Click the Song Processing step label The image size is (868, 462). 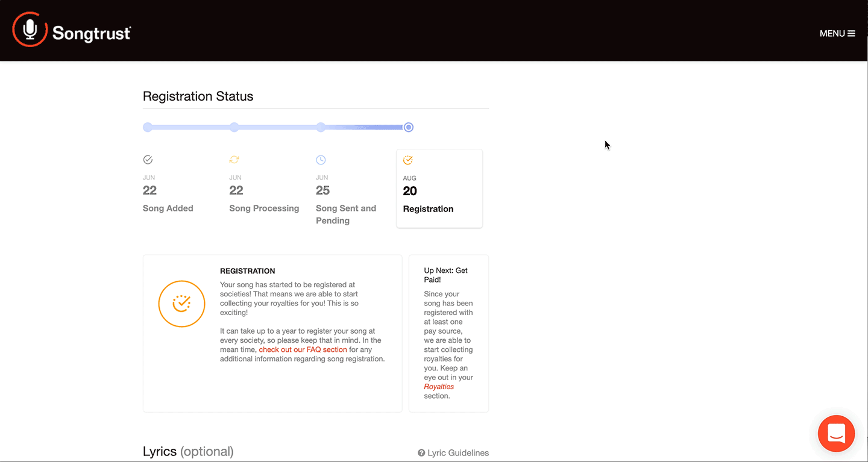point(264,208)
